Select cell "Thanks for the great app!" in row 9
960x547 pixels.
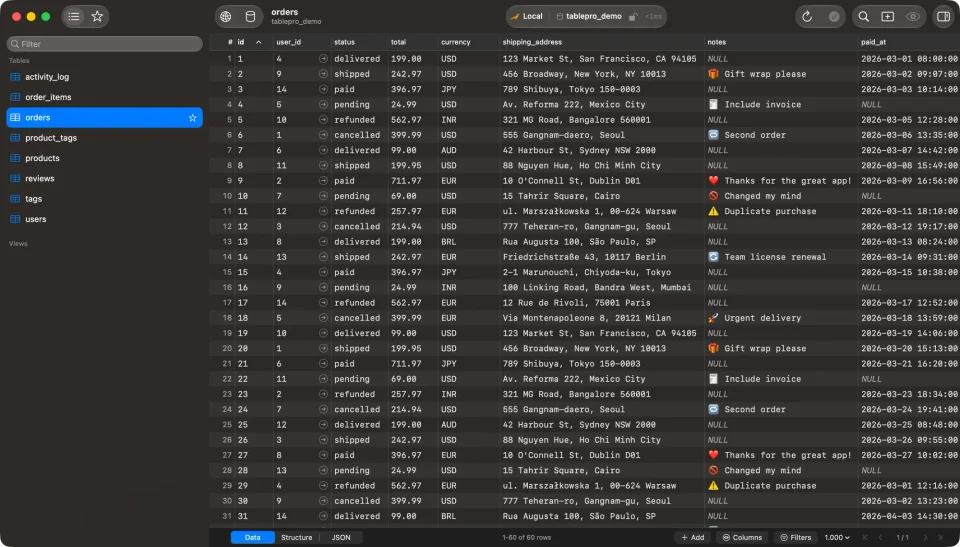coord(781,181)
